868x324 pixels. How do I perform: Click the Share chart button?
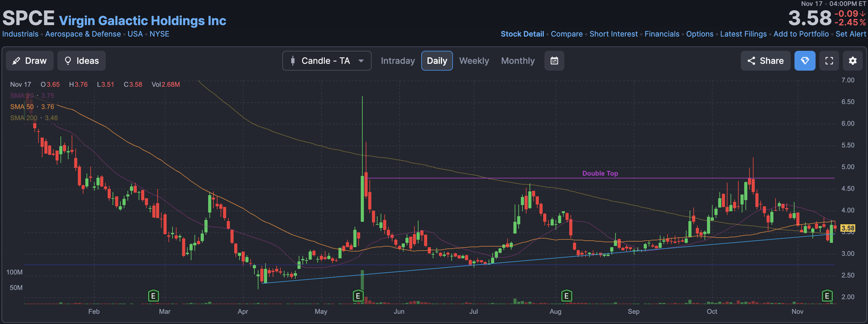point(765,61)
